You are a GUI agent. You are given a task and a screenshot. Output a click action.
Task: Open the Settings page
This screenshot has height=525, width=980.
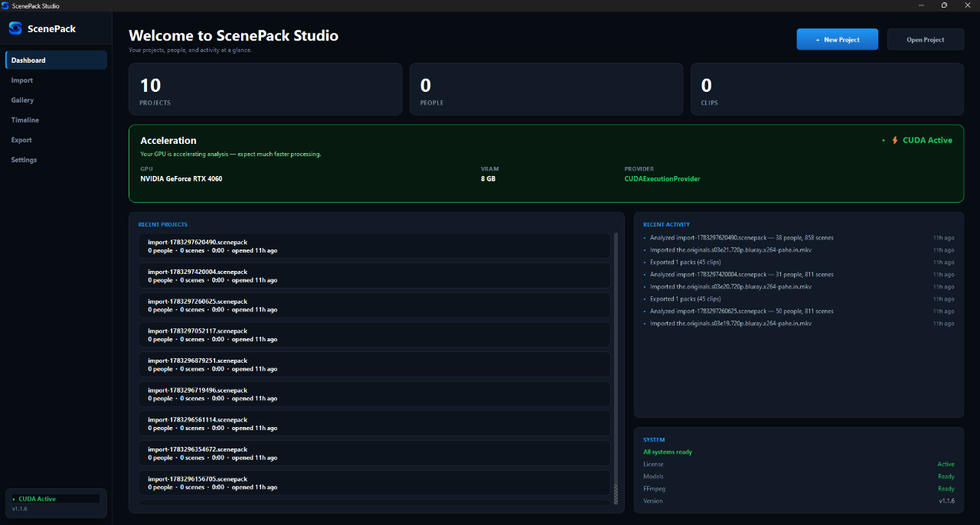click(x=56, y=160)
